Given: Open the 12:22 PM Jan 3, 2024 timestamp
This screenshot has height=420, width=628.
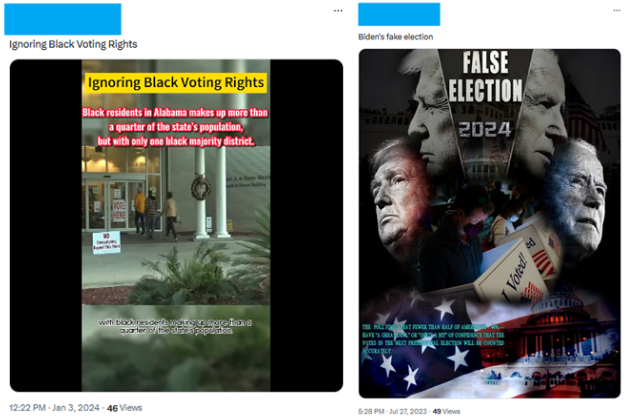Looking at the screenshot, I should coord(54,408).
